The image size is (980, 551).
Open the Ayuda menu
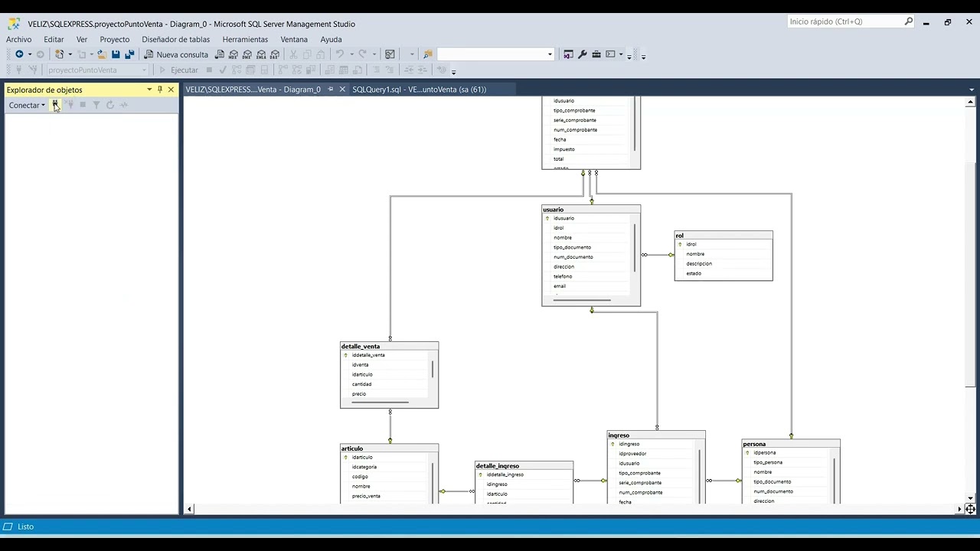331,39
